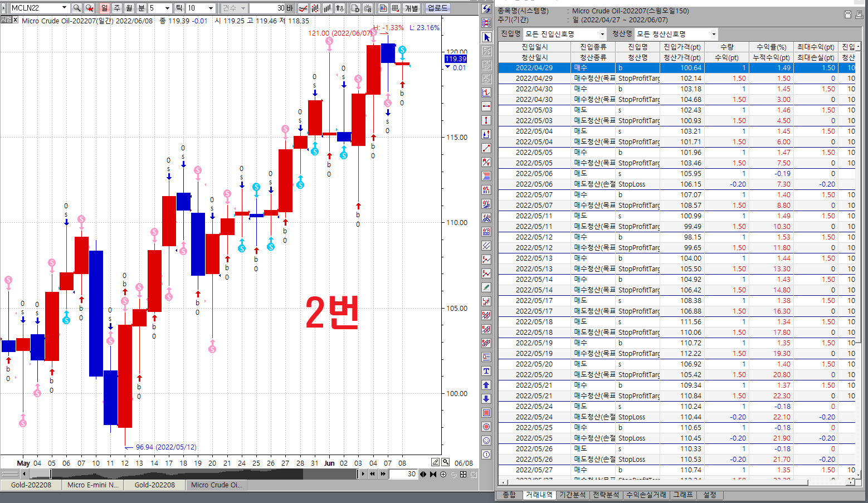Toggle the minute (분) period button

tap(142, 8)
